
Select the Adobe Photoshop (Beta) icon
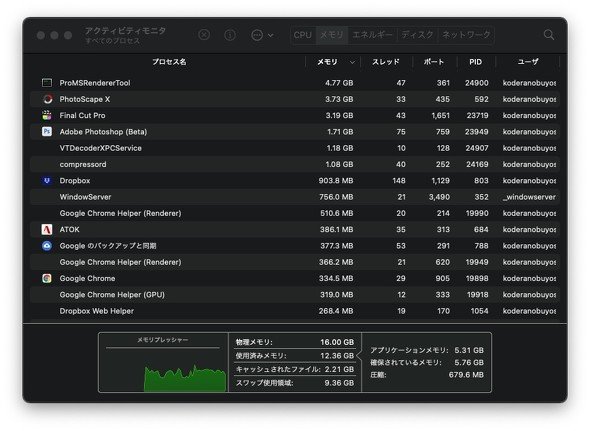pos(47,131)
